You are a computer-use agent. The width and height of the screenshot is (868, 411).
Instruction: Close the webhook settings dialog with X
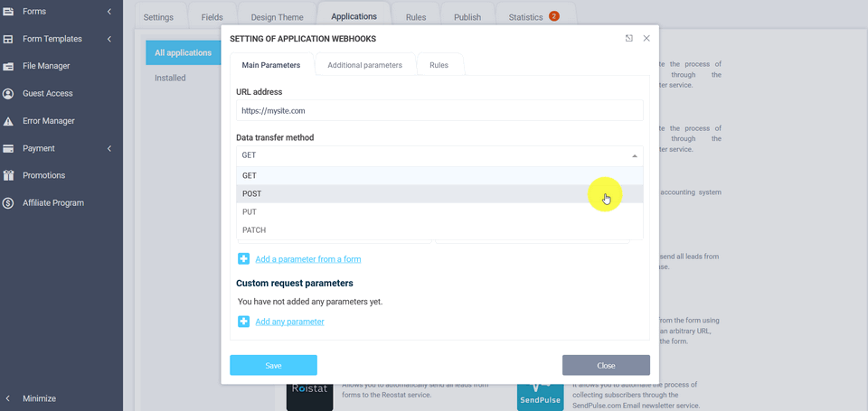tap(646, 38)
